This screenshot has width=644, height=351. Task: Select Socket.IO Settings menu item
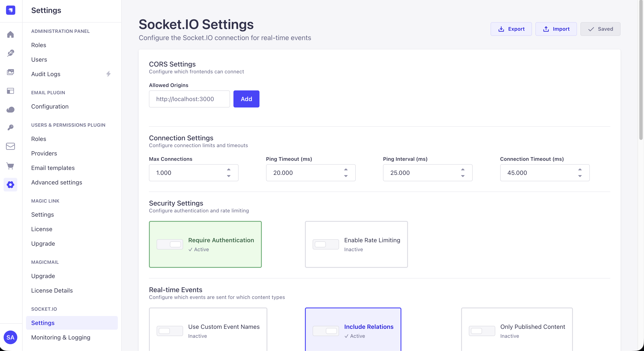(72, 323)
